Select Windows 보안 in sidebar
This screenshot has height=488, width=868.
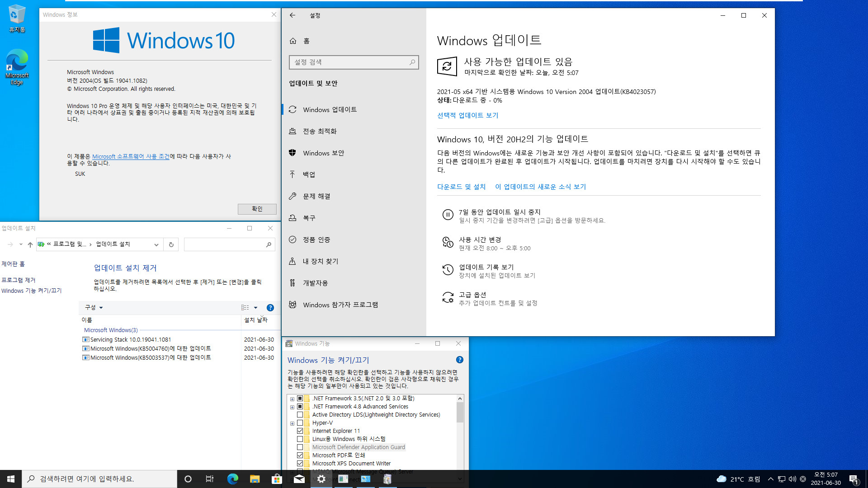[354, 153]
